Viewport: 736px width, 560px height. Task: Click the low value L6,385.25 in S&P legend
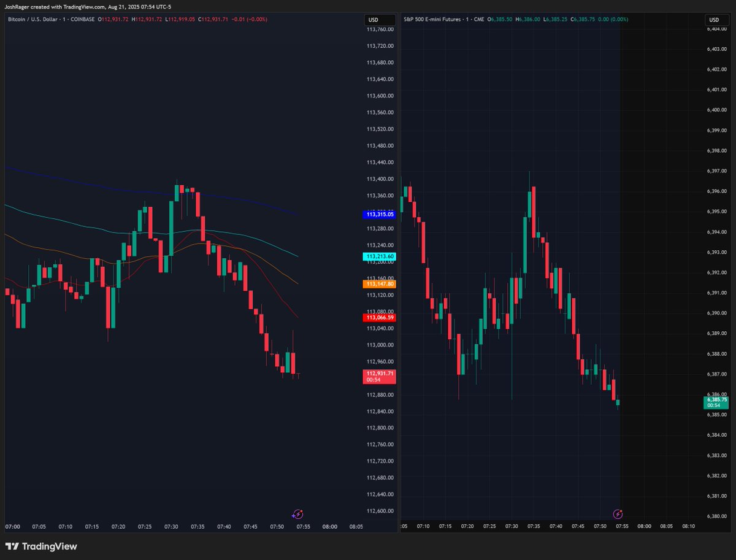tap(555, 20)
